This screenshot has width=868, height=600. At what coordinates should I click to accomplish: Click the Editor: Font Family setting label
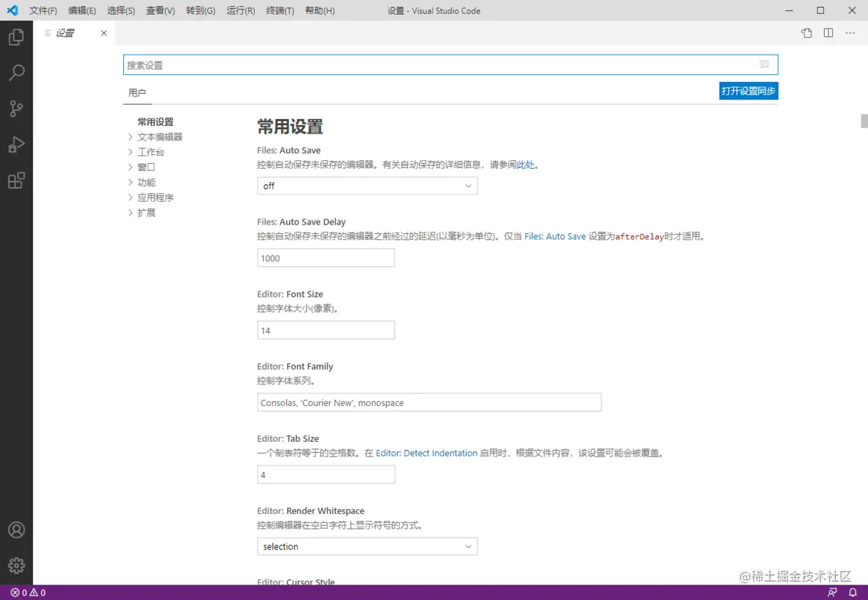pos(295,366)
